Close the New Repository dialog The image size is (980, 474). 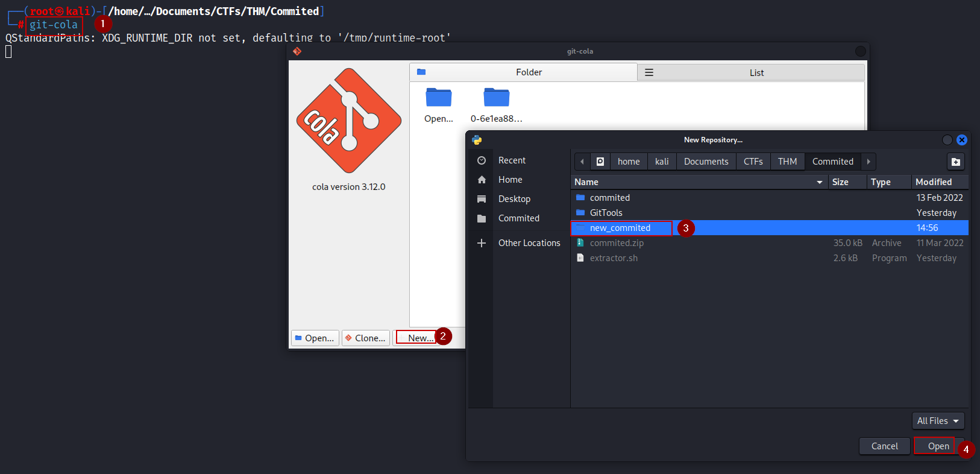962,140
